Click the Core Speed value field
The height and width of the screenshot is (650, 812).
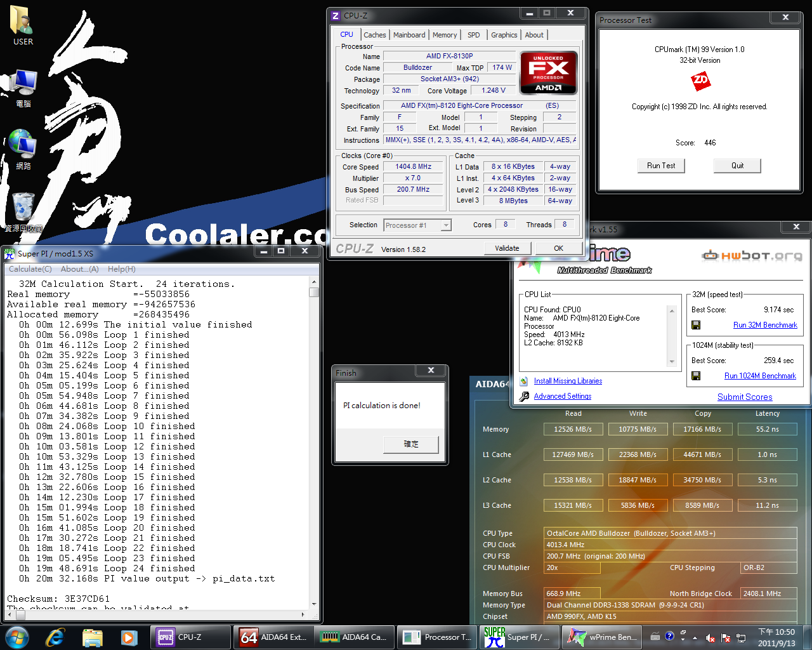click(x=413, y=167)
